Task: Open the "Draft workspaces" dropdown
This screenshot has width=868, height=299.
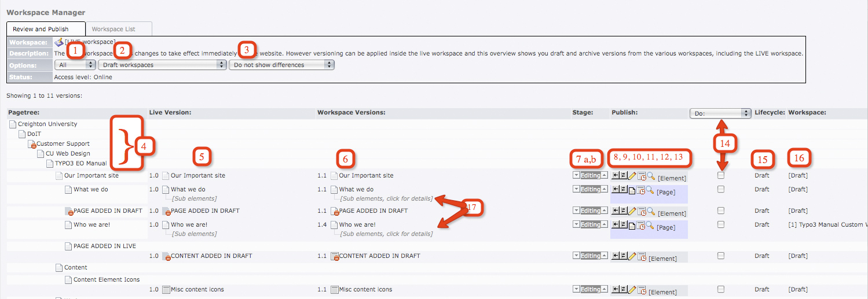Action: pos(162,65)
